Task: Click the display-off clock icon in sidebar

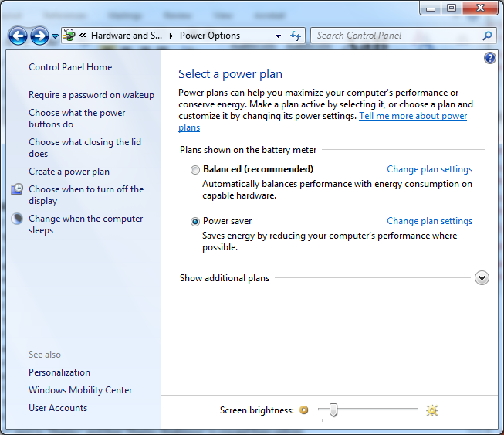Action: click(17, 189)
